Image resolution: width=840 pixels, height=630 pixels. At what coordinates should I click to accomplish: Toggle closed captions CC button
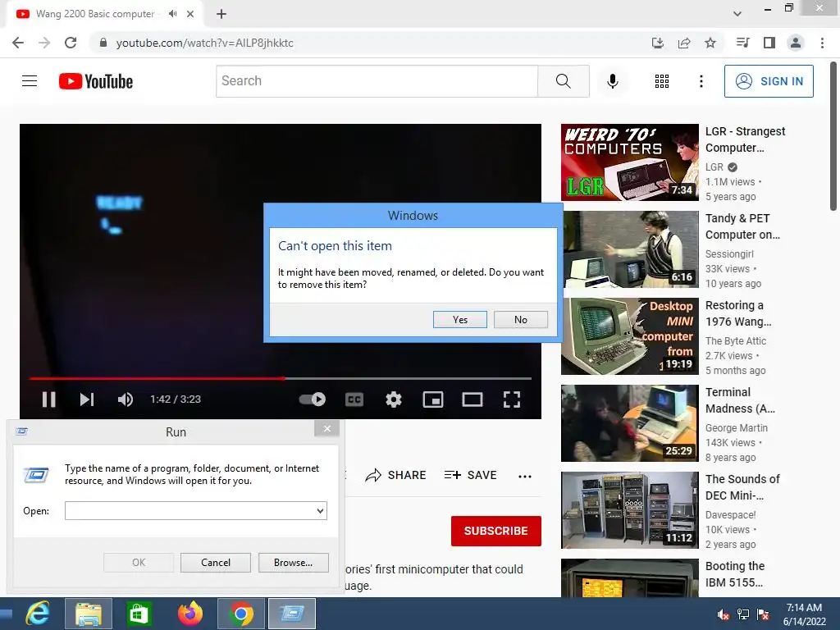click(x=354, y=399)
